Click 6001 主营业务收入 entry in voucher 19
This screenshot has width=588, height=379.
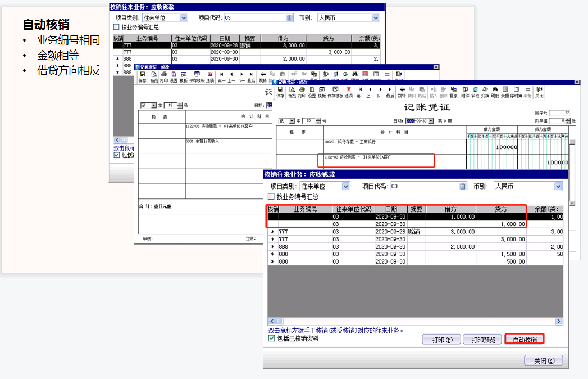pyautogui.click(x=203, y=142)
